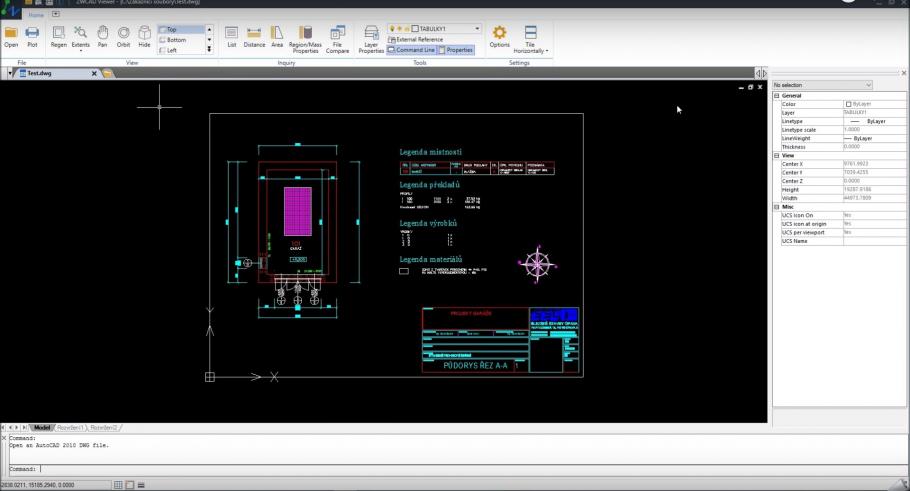Viewport: 910px width, 491px height.
Task: Click the Center X value
Action: 874,164
